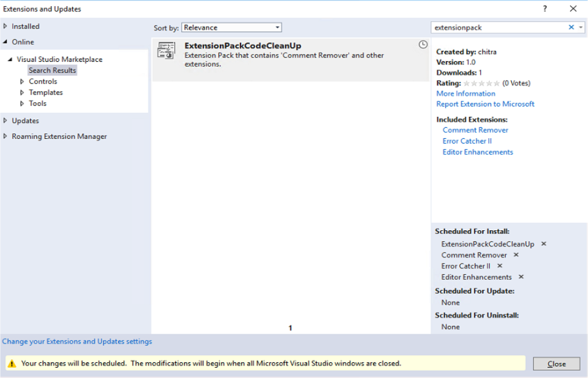The image size is (588, 378).
Task: Click ExtensionPackCodeCleanUp under Scheduled For Install
Action: pos(487,244)
